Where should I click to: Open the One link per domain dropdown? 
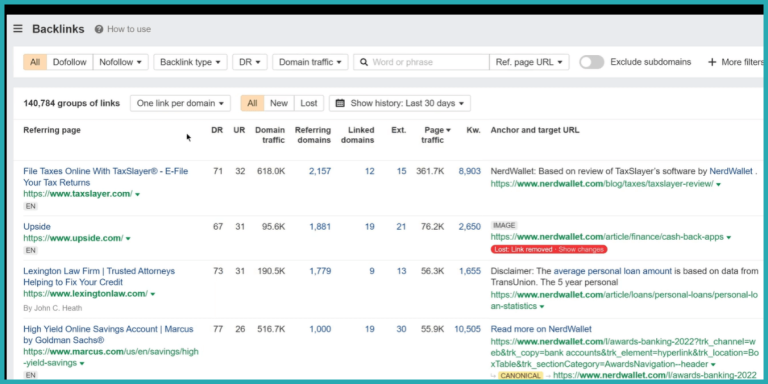point(180,103)
